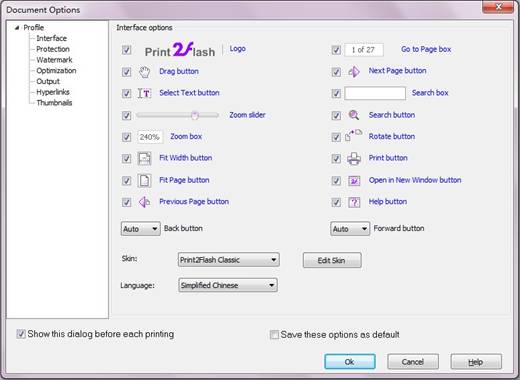
Task: Disable the Fit Page button checkbox
Action: point(126,181)
